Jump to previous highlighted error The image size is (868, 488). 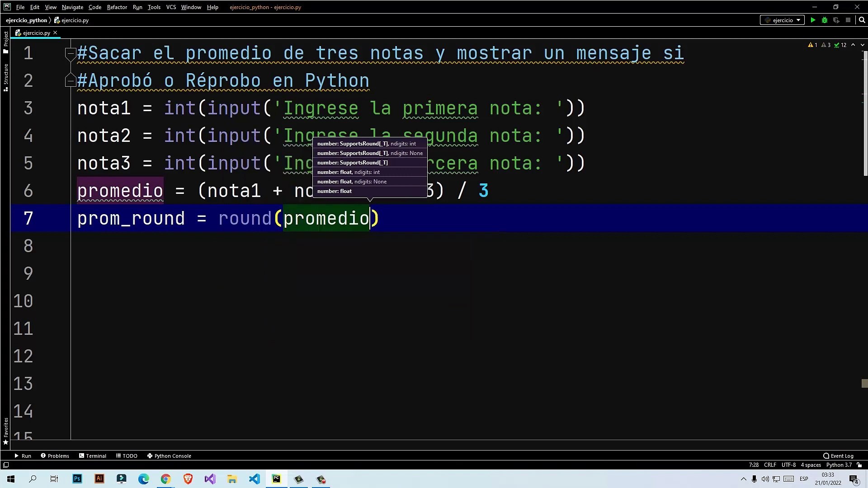pyautogui.click(x=853, y=45)
